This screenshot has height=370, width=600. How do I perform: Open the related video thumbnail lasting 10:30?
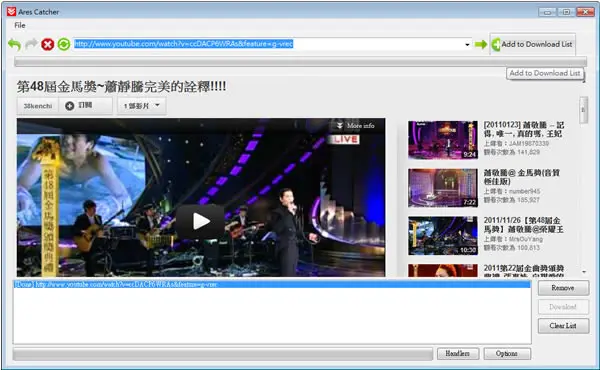(x=443, y=236)
